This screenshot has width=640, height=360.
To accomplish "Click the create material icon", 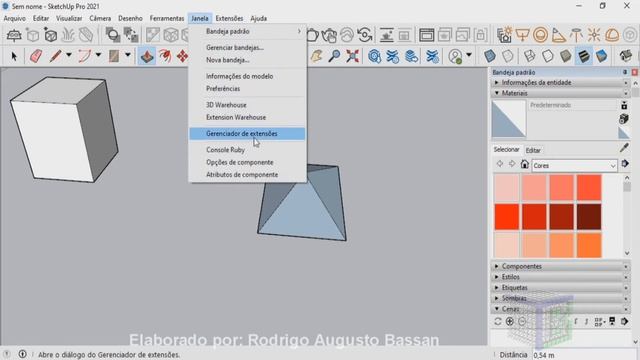I will [x=624, y=119].
